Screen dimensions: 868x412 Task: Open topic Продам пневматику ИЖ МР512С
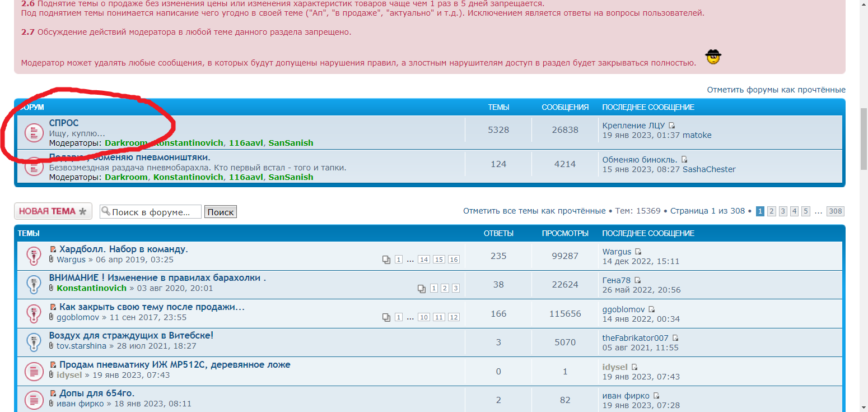175,365
